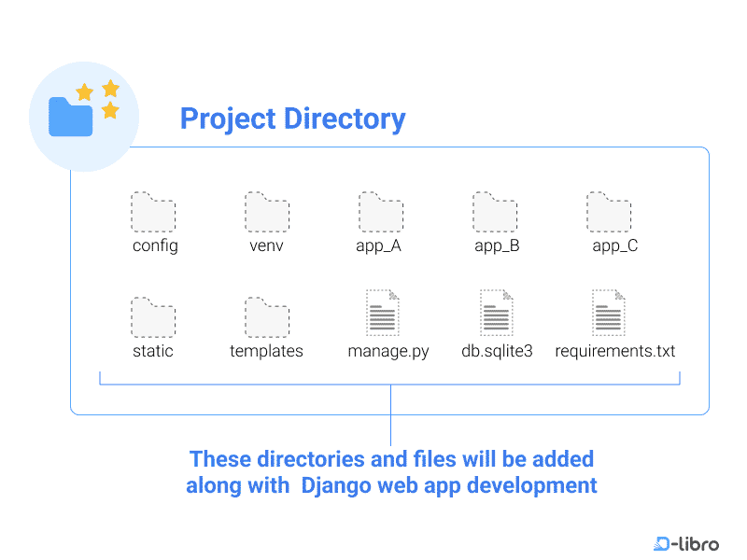747x560 pixels.
Task: Open the app_C folder icon
Action: point(609,213)
